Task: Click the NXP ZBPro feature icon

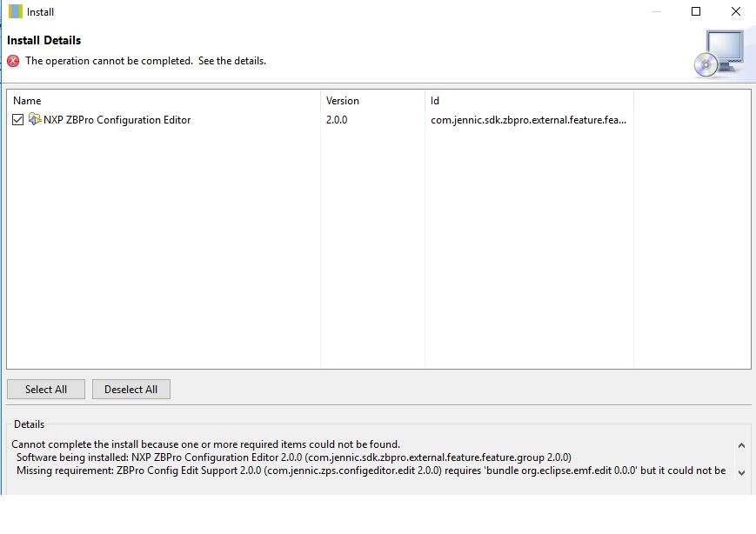Action: 35,119
